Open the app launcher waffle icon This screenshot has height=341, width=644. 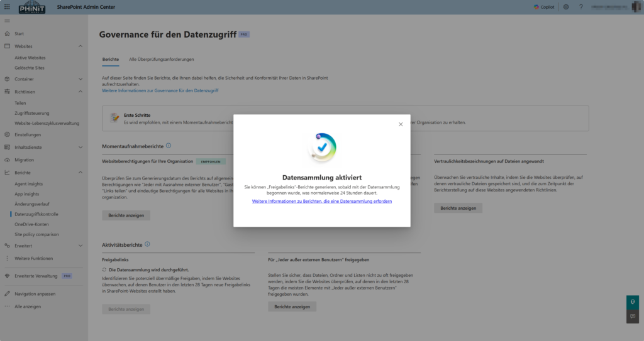7,7
